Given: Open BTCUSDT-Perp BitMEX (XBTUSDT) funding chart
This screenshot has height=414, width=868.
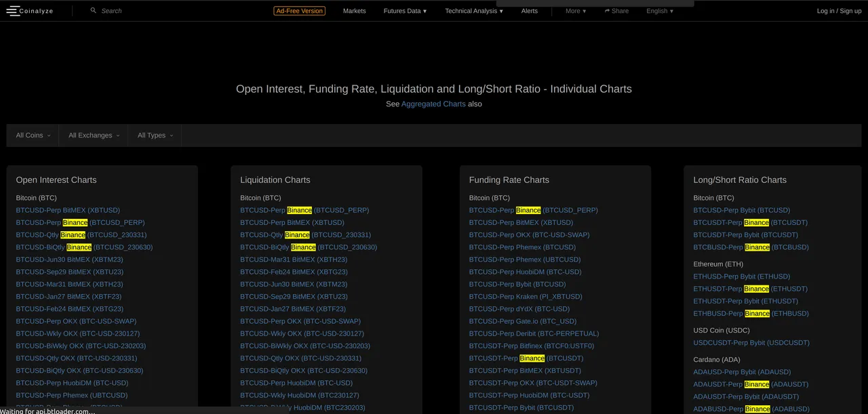Looking at the screenshot, I should [x=526, y=371].
